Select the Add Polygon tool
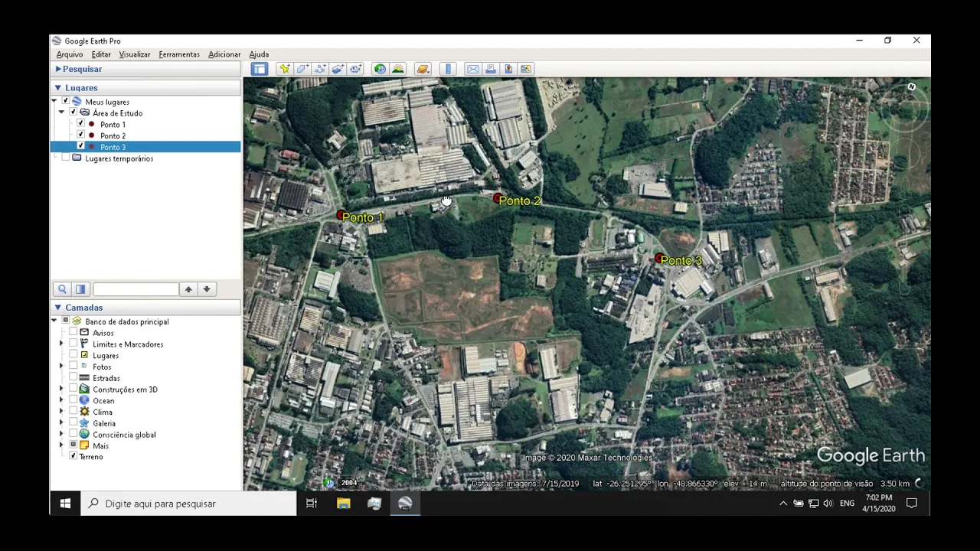 302,69
